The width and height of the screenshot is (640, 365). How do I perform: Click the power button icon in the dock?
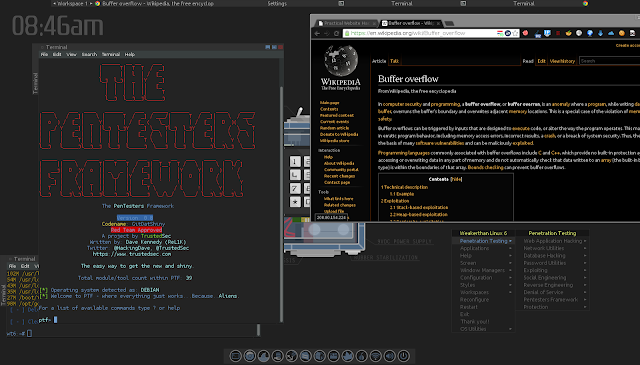click(x=404, y=356)
